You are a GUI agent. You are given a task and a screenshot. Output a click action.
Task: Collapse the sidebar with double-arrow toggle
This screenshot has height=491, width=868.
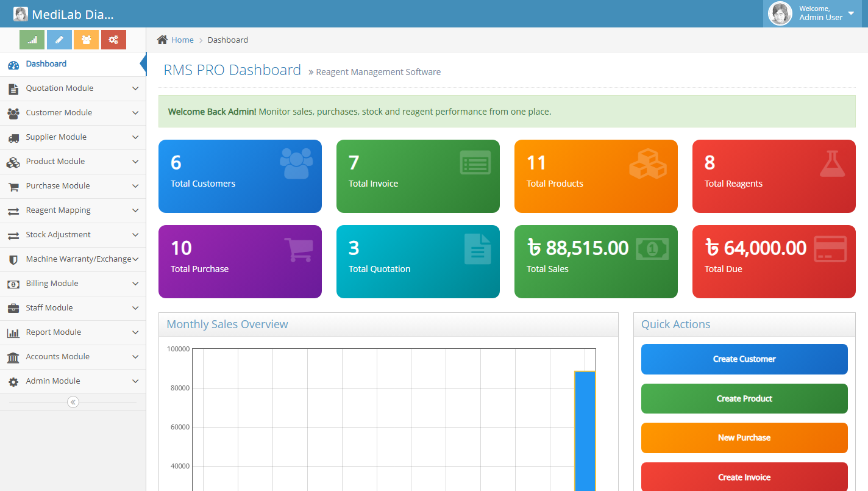point(73,402)
